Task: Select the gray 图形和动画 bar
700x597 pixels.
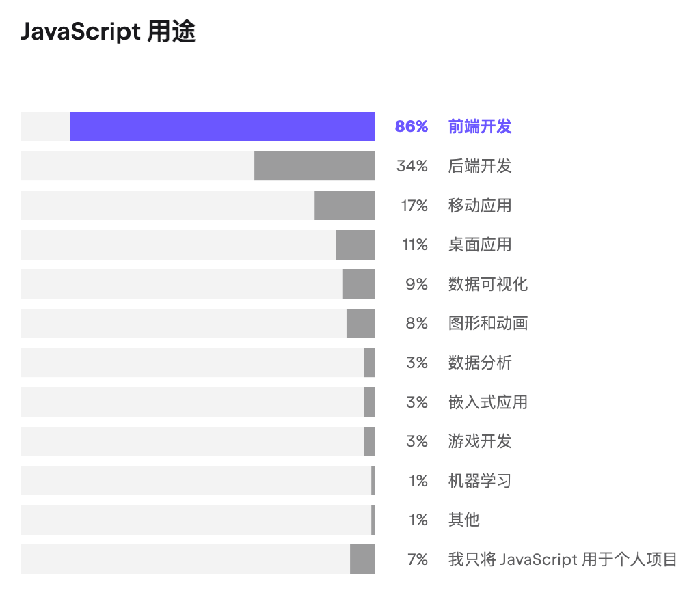Action: click(361, 323)
